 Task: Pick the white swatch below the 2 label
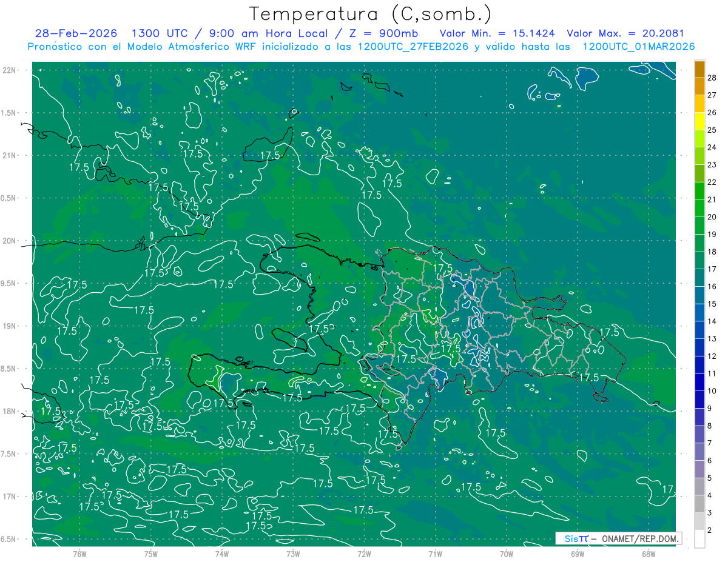pos(699,539)
